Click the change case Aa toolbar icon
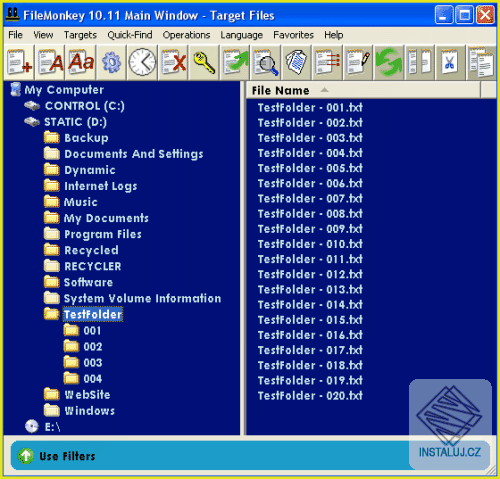500x479 pixels. click(x=81, y=62)
